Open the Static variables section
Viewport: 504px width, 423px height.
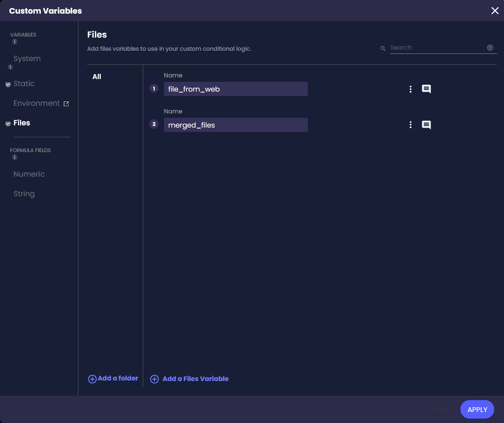click(24, 83)
